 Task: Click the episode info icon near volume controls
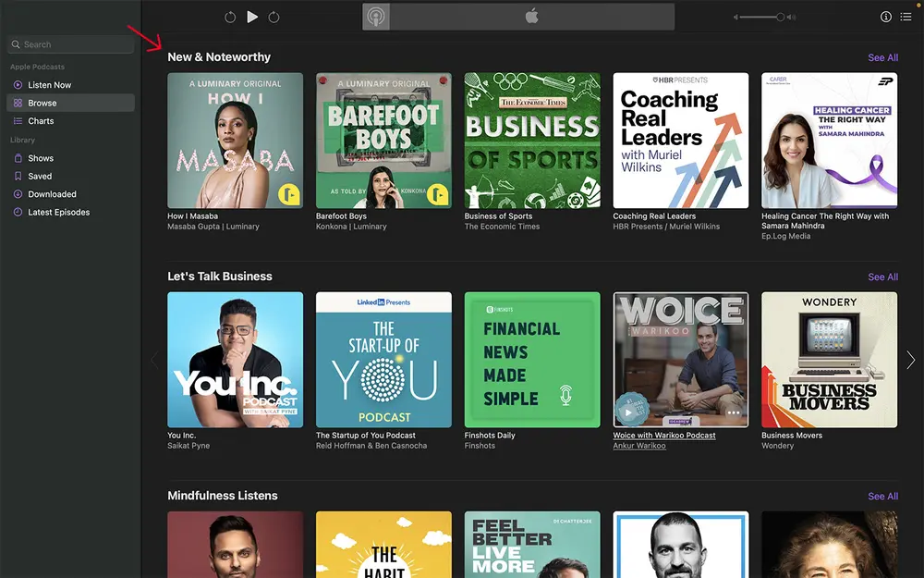[x=885, y=16]
